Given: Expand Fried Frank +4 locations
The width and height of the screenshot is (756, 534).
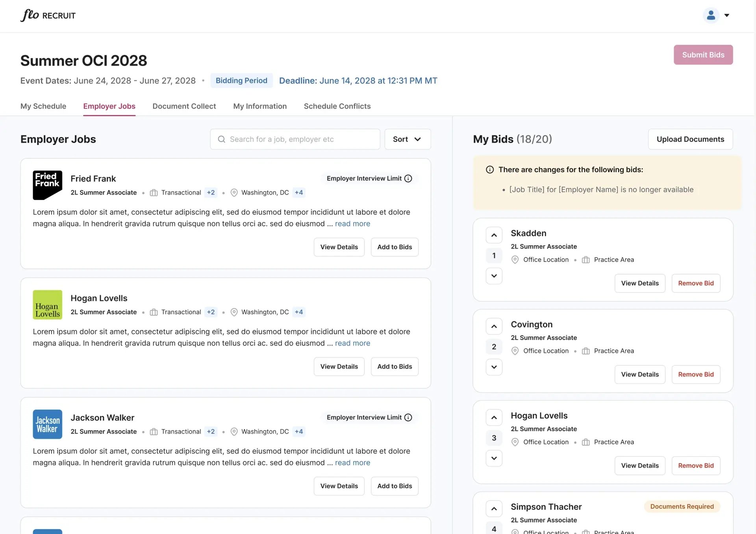Looking at the screenshot, I should point(299,193).
